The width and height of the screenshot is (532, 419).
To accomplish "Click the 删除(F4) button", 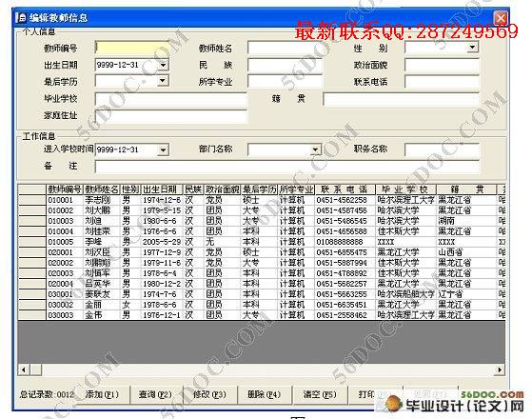I will [x=265, y=394].
